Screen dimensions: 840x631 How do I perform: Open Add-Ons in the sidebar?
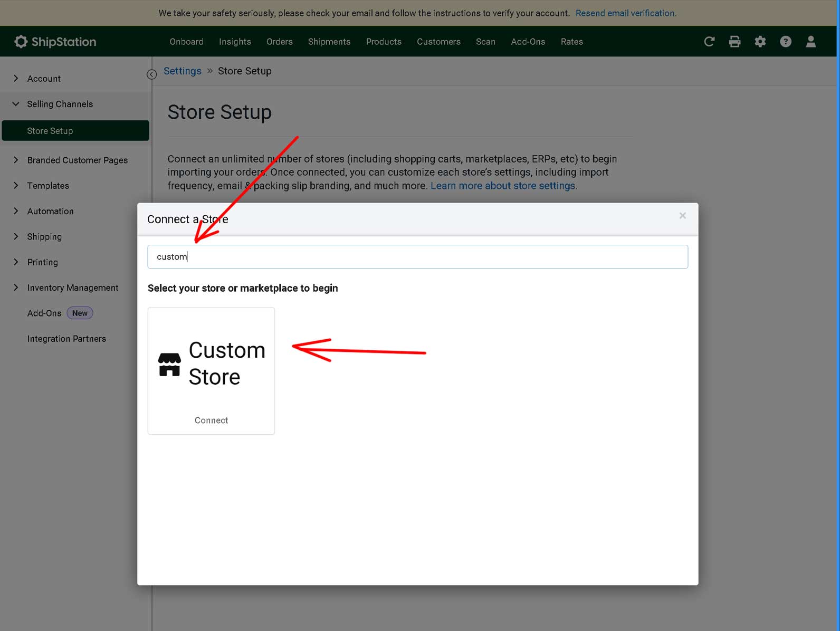44,313
